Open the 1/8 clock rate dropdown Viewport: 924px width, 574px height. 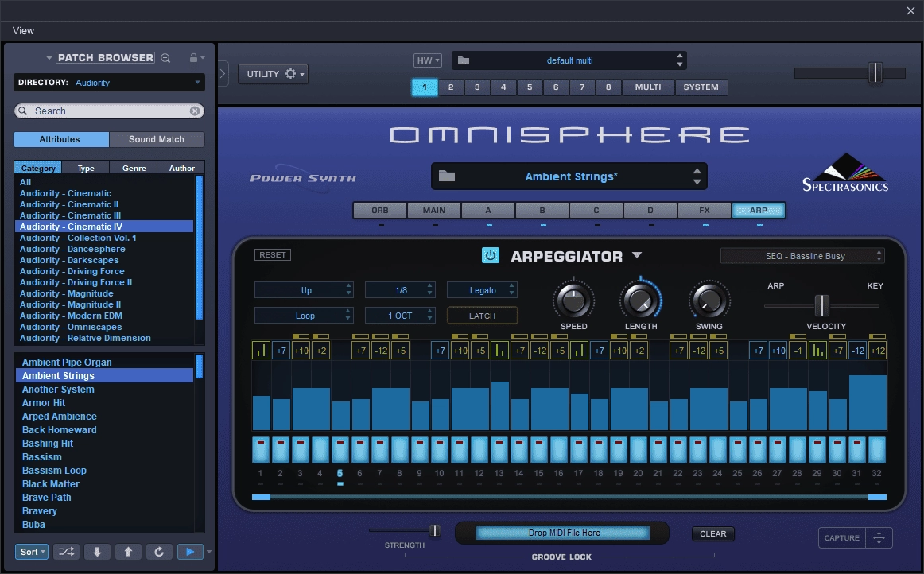coord(399,290)
